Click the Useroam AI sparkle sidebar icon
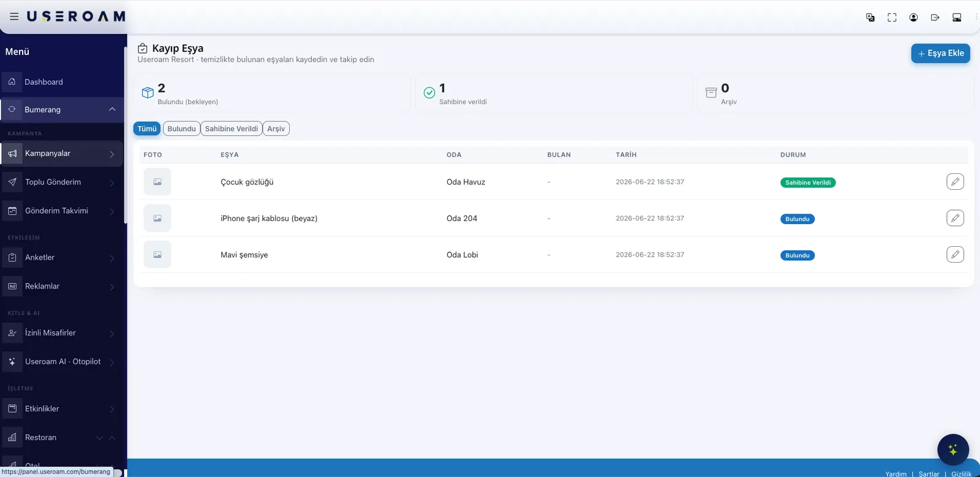The image size is (980, 477). coord(12,362)
